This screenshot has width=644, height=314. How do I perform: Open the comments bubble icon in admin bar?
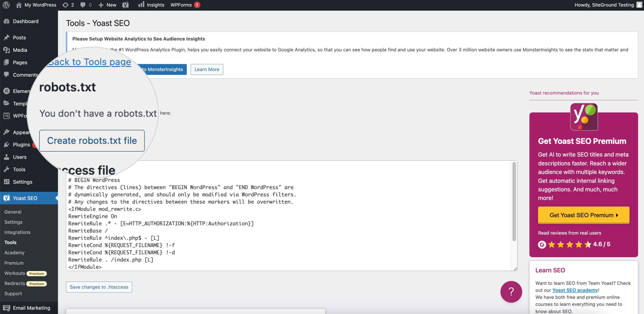click(x=83, y=5)
